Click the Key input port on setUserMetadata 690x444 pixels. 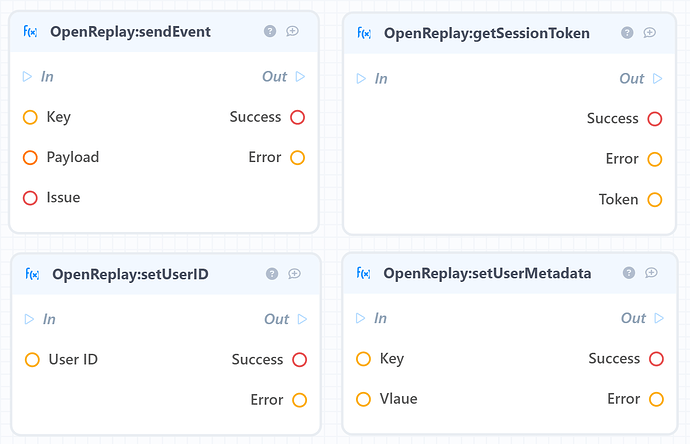[x=363, y=359]
